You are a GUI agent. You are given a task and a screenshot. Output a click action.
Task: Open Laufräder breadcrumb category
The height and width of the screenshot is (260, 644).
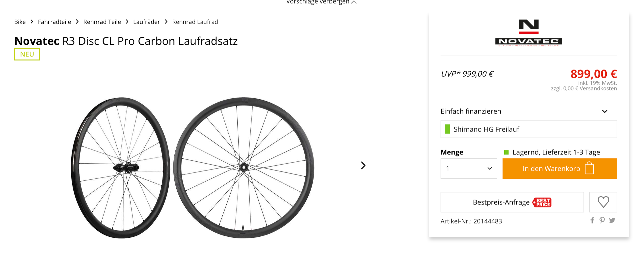[146, 22]
